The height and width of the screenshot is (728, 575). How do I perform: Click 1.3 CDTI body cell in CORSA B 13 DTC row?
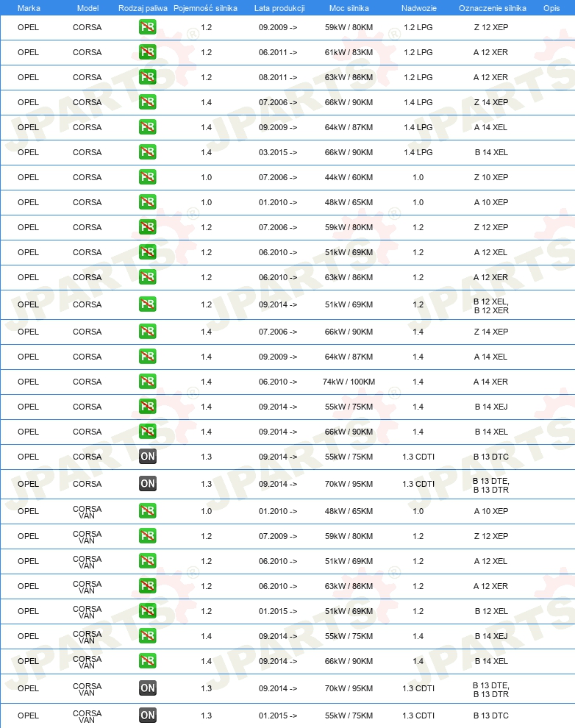[x=418, y=457]
